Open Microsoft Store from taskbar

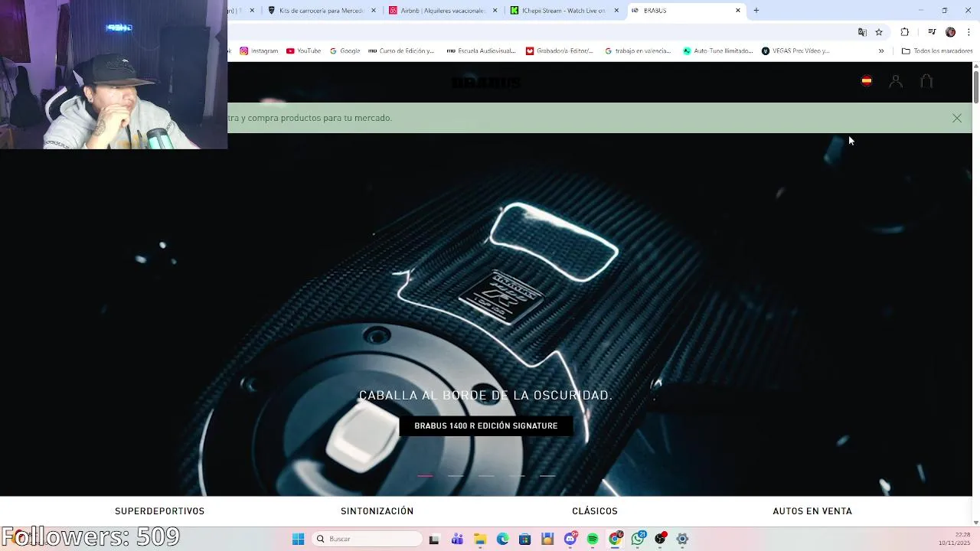click(x=524, y=539)
